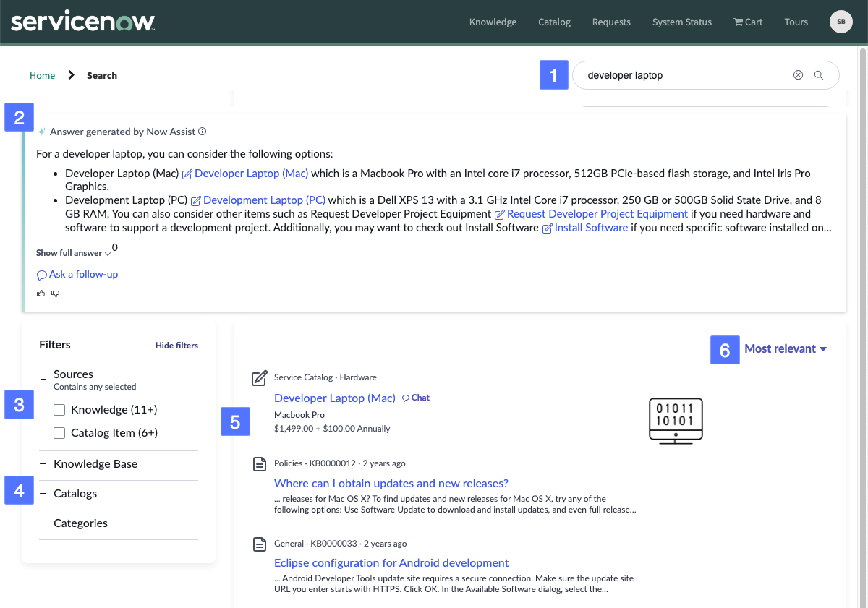This screenshot has width=868, height=608.
Task: Click the thumbs up feedback icon
Action: [x=41, y=294]
